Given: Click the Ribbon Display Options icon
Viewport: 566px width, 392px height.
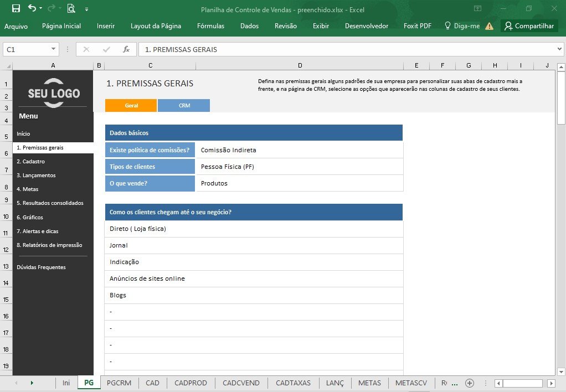Looking at the screenshot, I should tap(477, 9).
